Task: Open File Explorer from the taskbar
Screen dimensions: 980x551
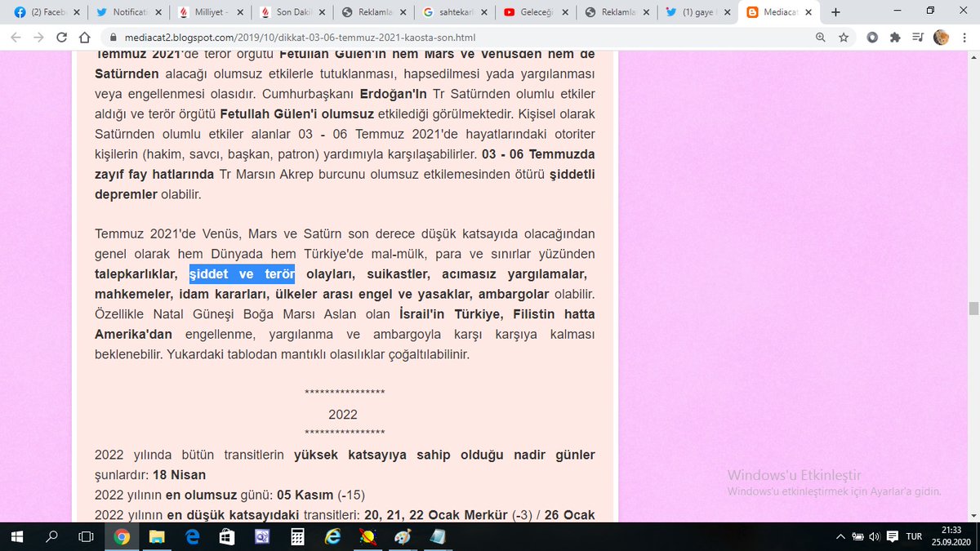Action: tap(157, 536)
